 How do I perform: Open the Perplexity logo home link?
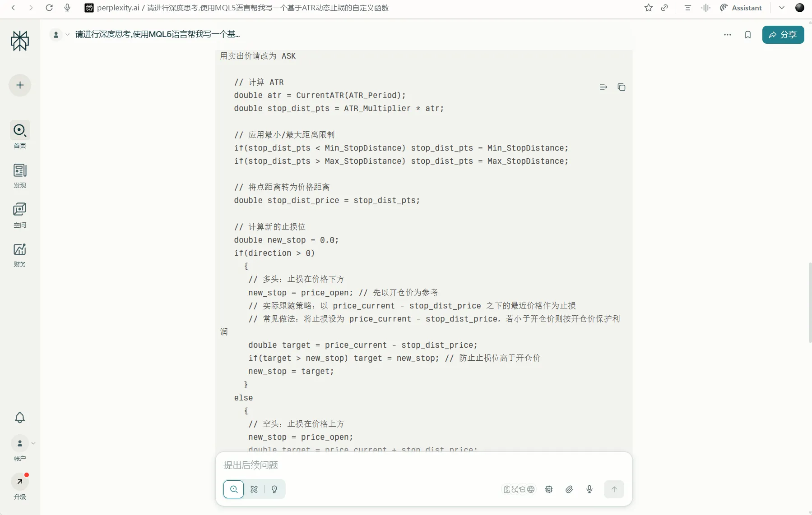coord(20,41)
